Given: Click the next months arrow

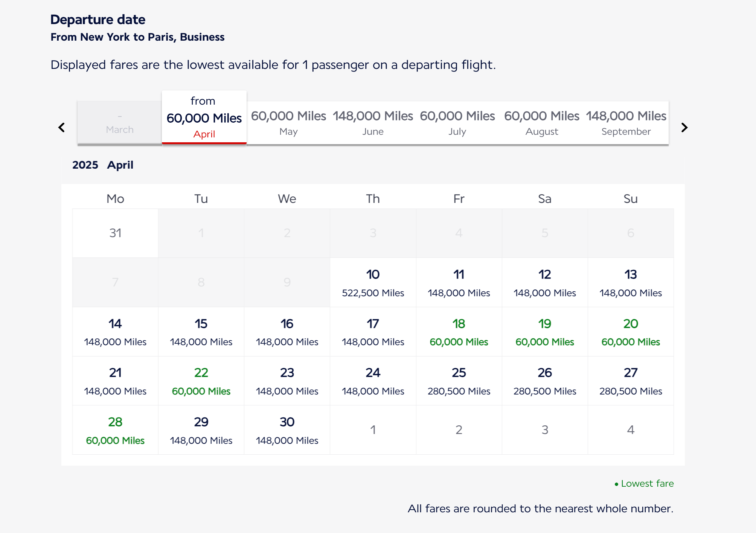Looking at the screenshot, I should coord(684,128).
